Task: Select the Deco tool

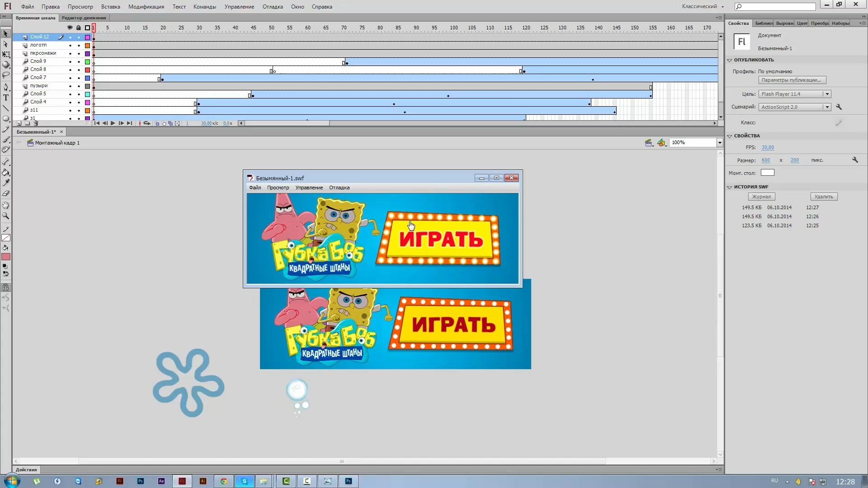Action: [5, 150]
